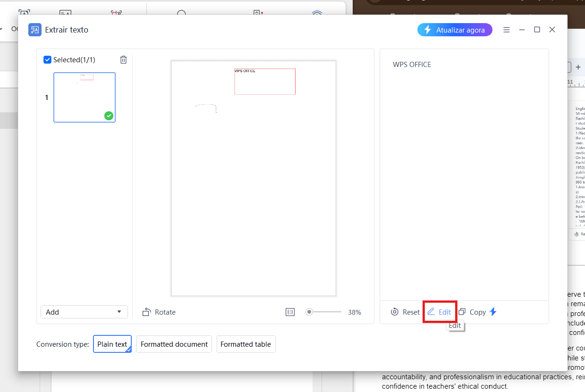Click the plus icon in background window
The width and height of the screenshot is (585, 392).
click(578, 67)
